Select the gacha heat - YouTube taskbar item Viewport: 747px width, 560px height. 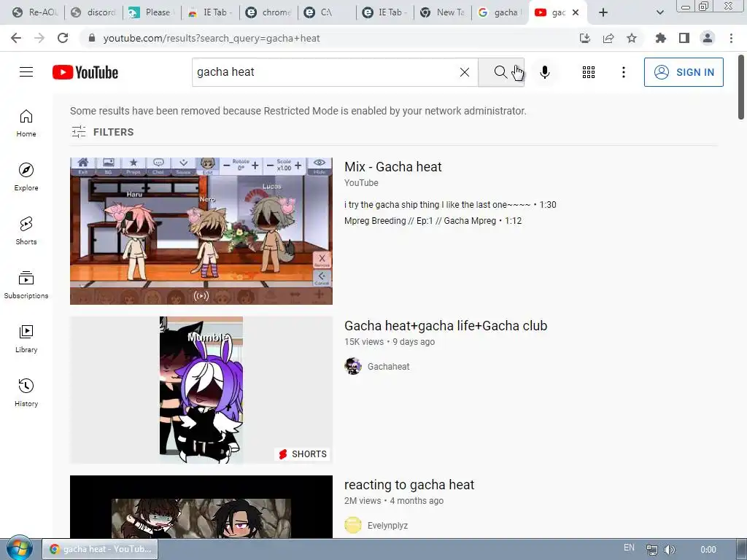[100, 549]
